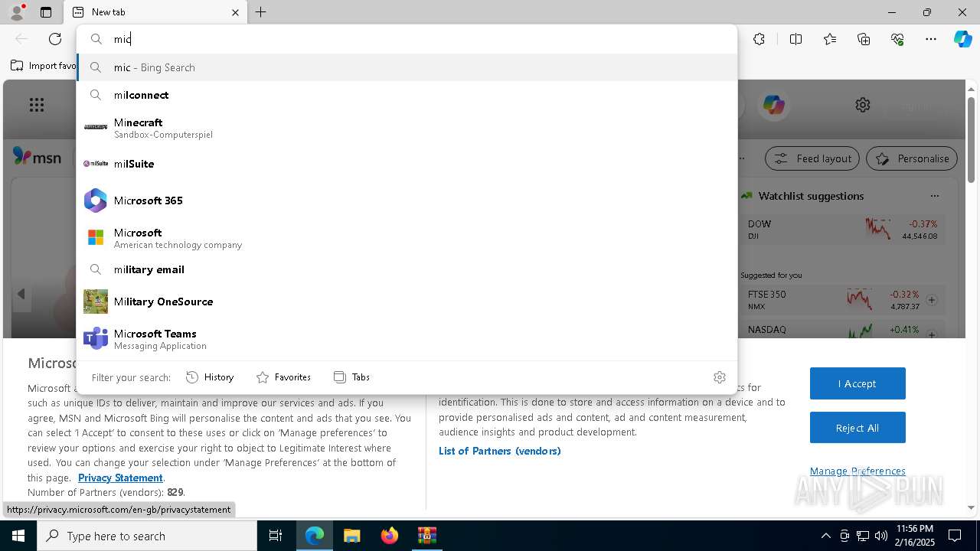Filter search by Favorites

point(283,377)
